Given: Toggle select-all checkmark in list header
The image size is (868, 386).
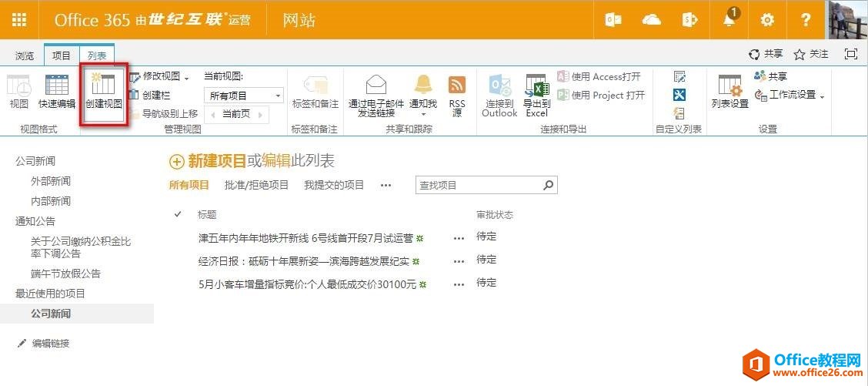Looking at the screenshot, I should (x=178, y=214).
